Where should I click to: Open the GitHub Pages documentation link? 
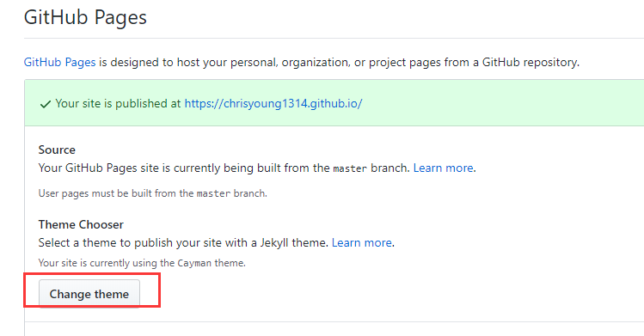tap(59, 63)
